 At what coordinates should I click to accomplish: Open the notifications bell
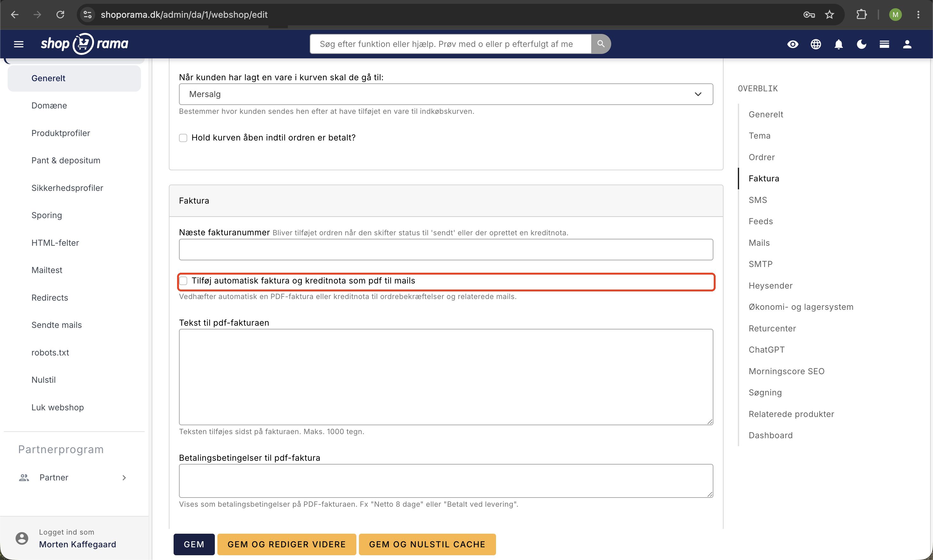pos(839,44)
